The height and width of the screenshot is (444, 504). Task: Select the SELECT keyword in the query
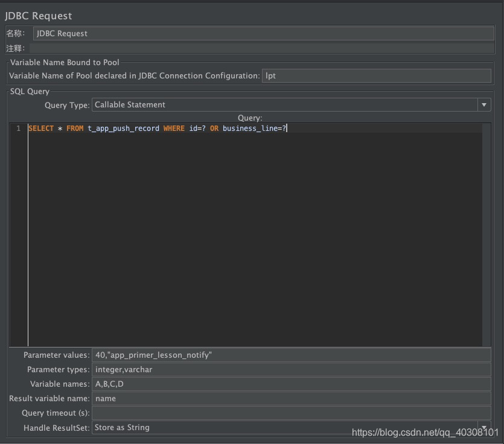point(40,128)
